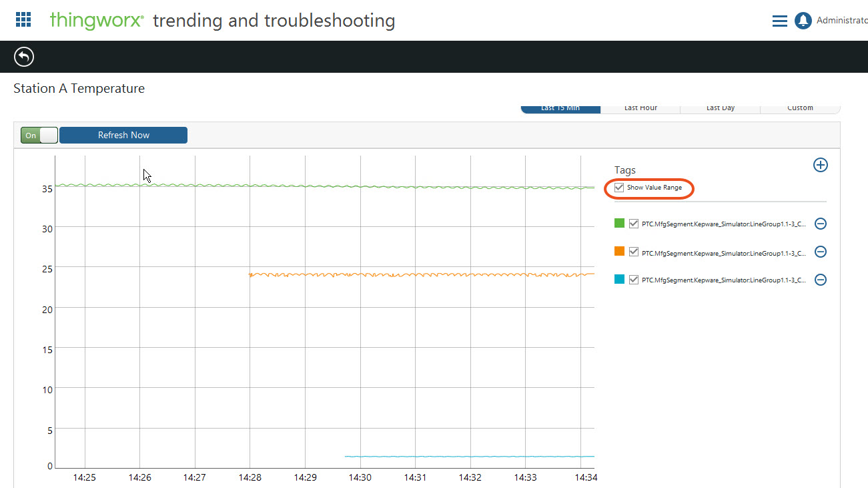Click the thingworx logo
This screenshot has width=868, height=488.
(x=96, y=20)
